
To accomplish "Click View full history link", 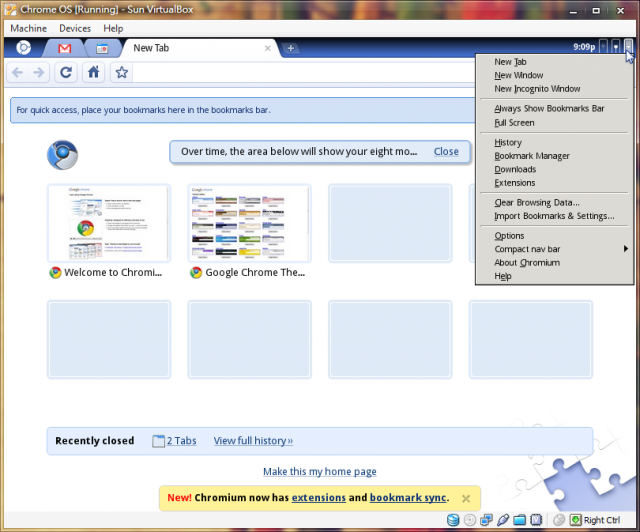I will click(253, 441).
